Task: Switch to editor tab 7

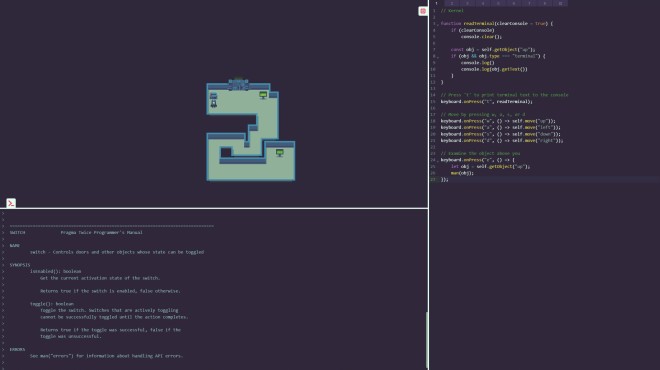Action: pos(530,3)
